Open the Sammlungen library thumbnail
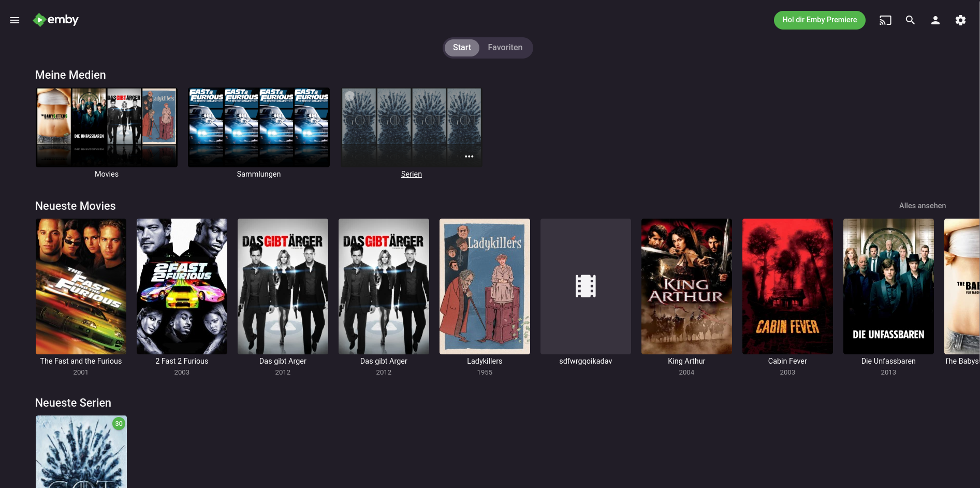The height and width of the screenshot is (488, 980). [259, 127]
